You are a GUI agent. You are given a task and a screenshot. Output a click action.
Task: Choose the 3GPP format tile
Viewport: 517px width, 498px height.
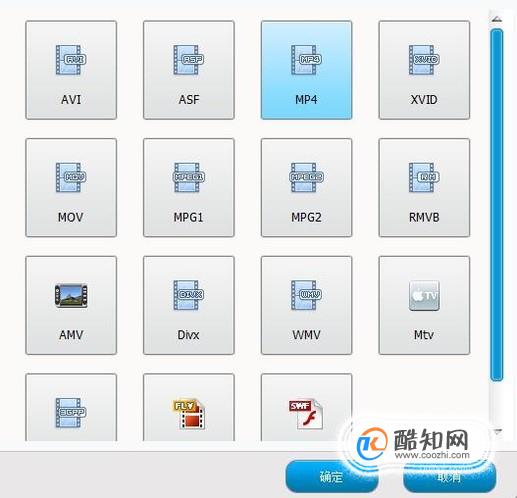click(x=71, y=407)
